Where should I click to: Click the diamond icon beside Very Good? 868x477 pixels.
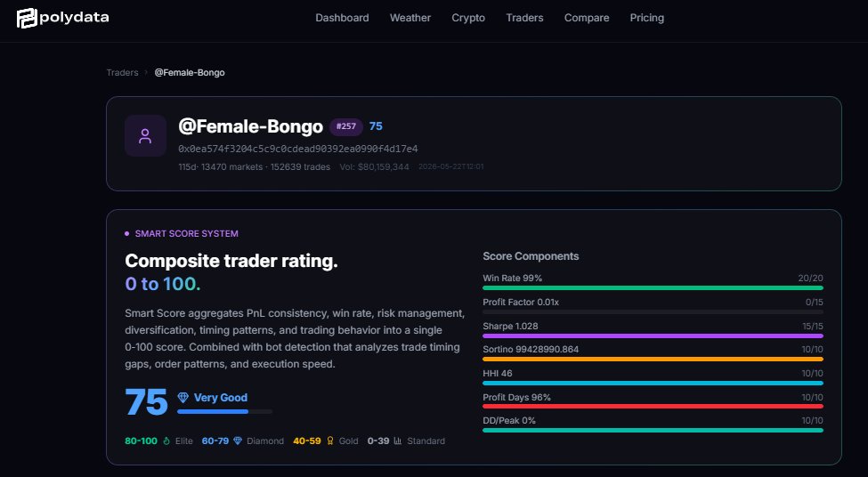[x=183, y=397]
